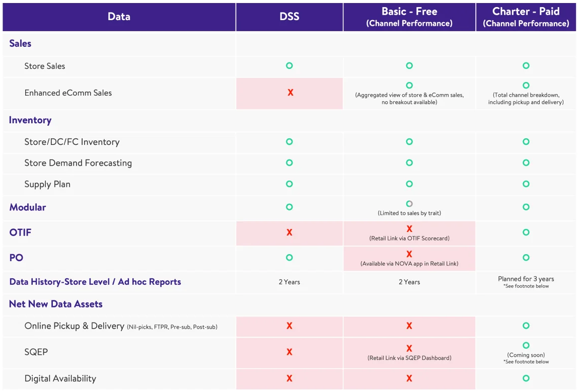
Task: Click the green circle for DSS PO
Action: click(x=289, y=258)
